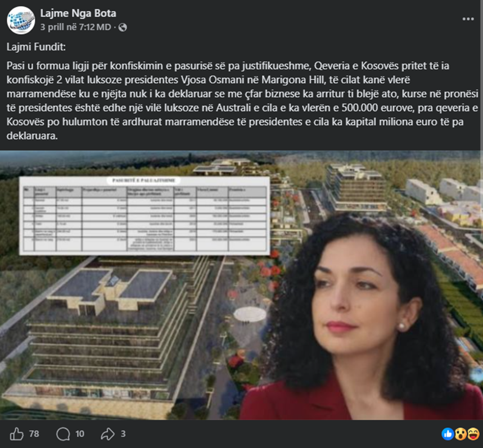Select the Haha reaction emoji
Image resolution: width=483 pixels, height=448 pixels.
[x=473, y=434]
